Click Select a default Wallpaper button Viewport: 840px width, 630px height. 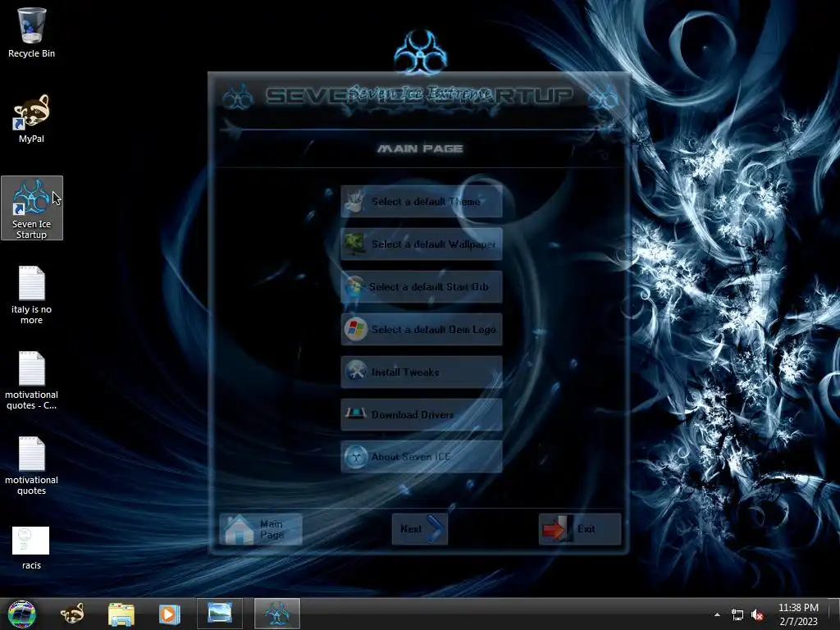421,244
